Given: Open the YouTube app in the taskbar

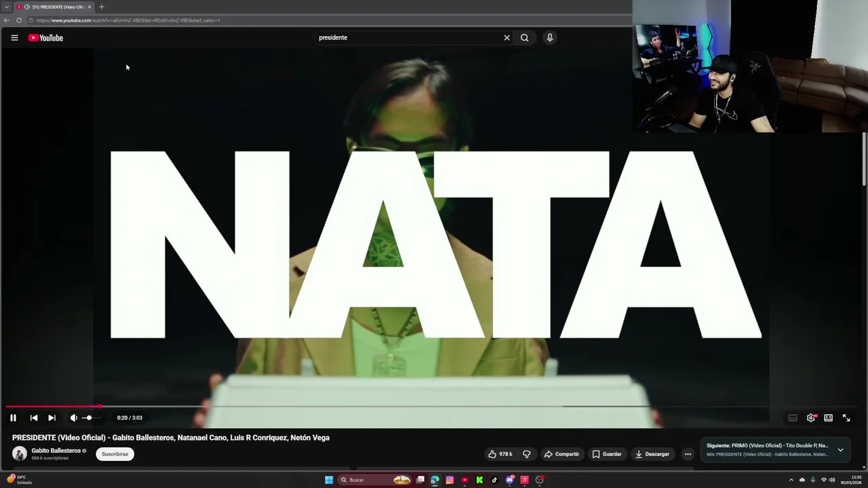Looking at the screenshot, I should [x=465, y=480].
